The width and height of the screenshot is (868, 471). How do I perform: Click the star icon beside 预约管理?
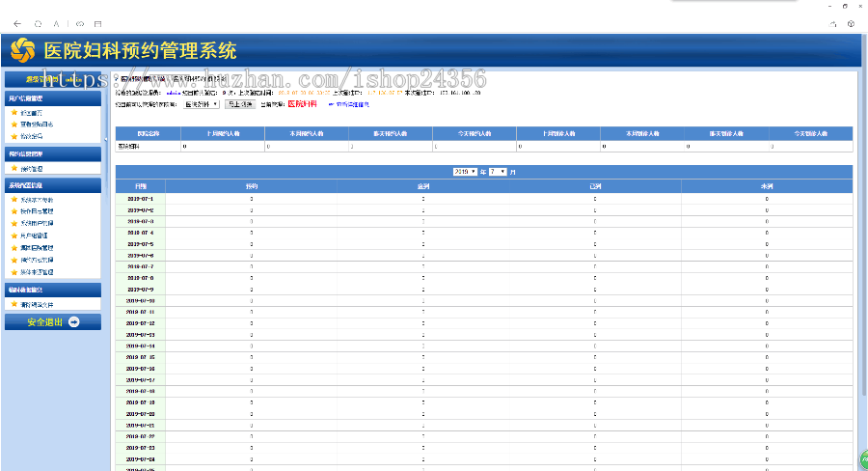coord(14,169)
